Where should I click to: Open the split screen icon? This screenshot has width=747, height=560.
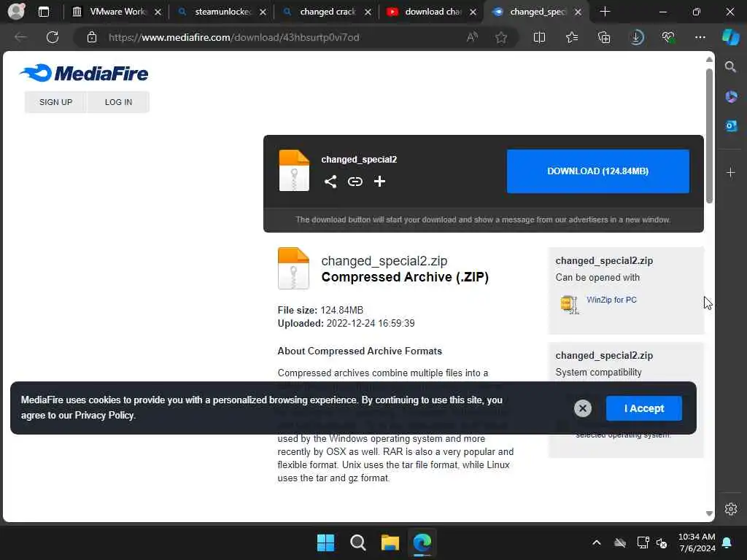tap(539, 37)
